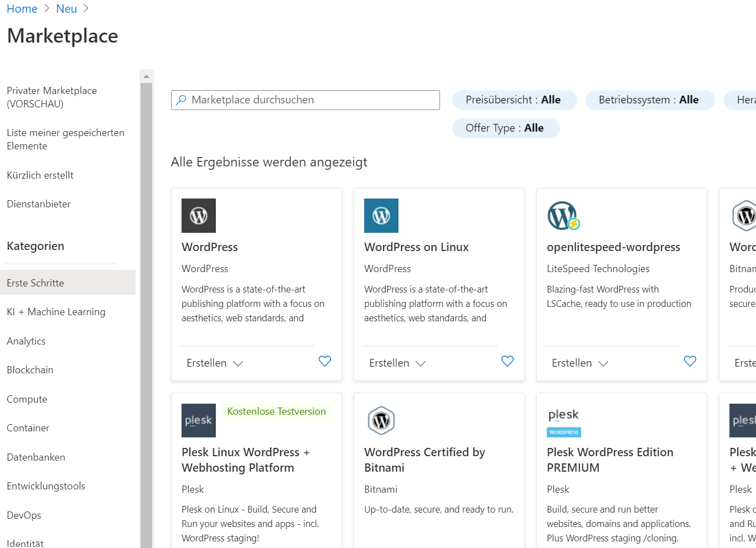The width and height of the screenshot is (756, 548).
Task: Click the WordPress on Linux blue logo
Action: 381,216
